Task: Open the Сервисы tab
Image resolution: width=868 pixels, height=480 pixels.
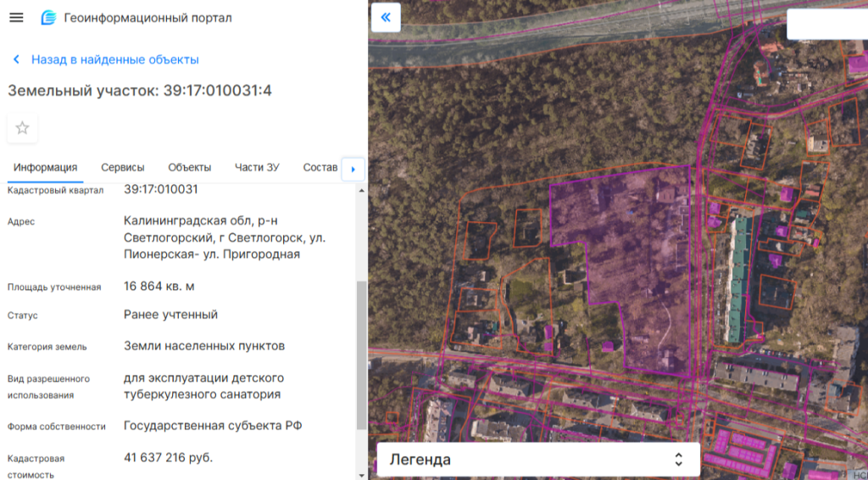Action: click(x=122, y=167)
